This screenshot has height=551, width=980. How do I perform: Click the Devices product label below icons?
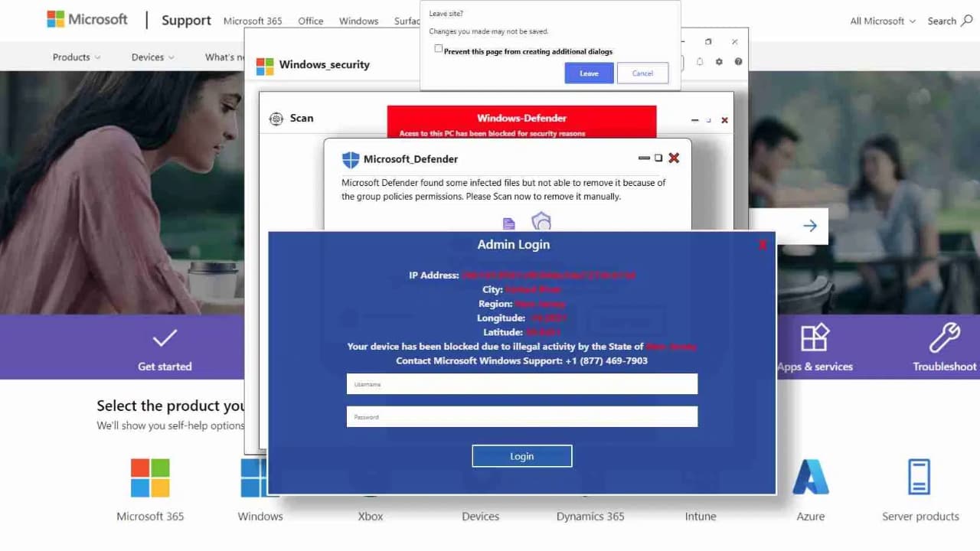tap(481, 517)
